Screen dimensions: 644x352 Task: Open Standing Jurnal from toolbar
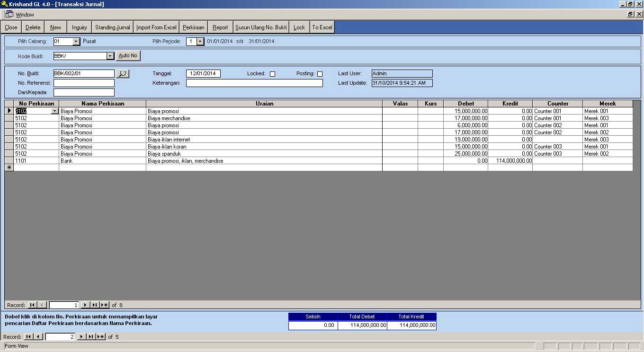(113, 27)
